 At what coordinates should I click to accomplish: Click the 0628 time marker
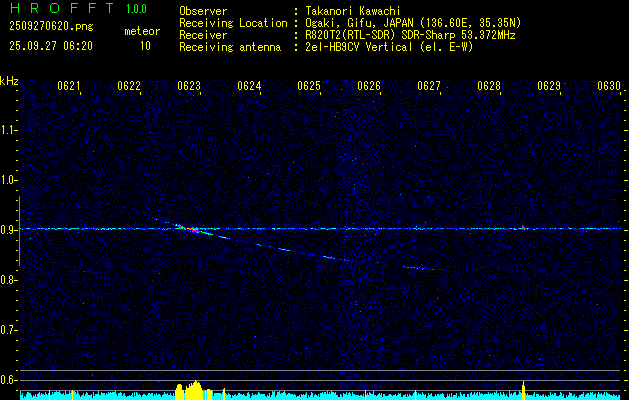pyautogui.click(x=489, y=87)
